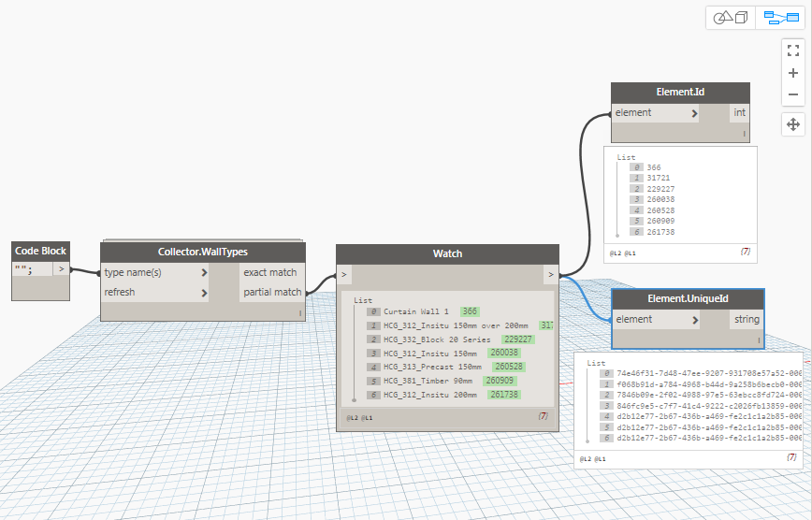Click the Element.UniqueId preview item count
This screenshot has width=812, height=520.
coord(791,456)
